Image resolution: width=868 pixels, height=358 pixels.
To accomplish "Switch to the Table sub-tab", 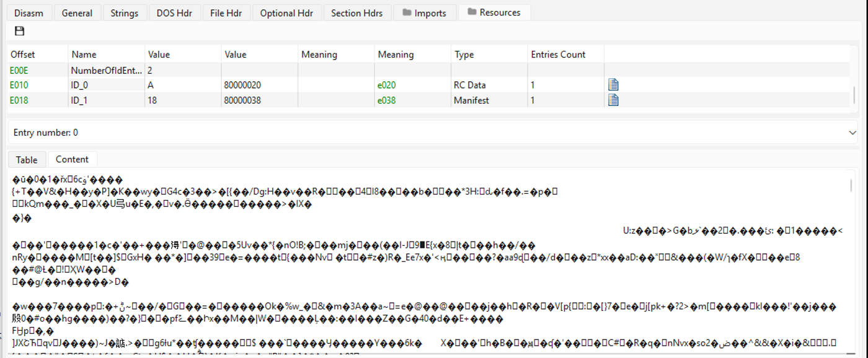I will 27,160.
